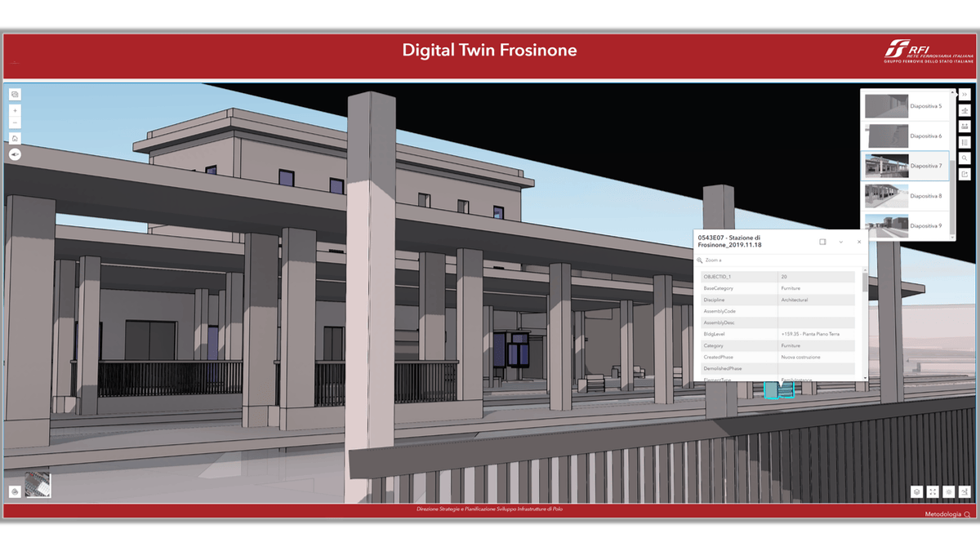Click the share icon on the right toolbar
Screen dimensions: 980x551
pos(964,174)
